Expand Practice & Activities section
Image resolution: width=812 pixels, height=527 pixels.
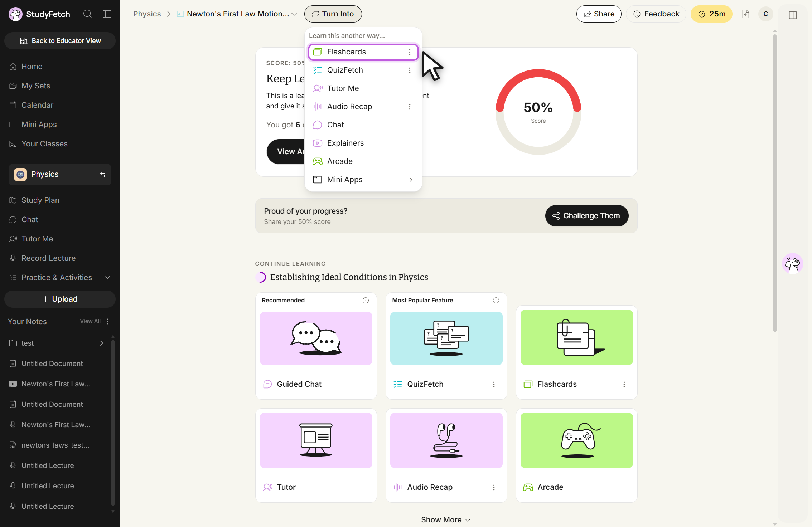[60, 278]
